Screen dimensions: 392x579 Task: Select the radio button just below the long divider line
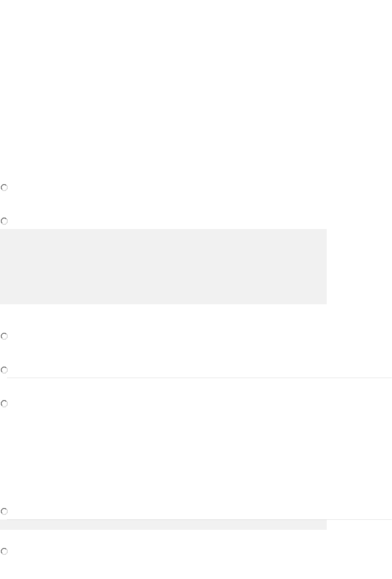4,404
